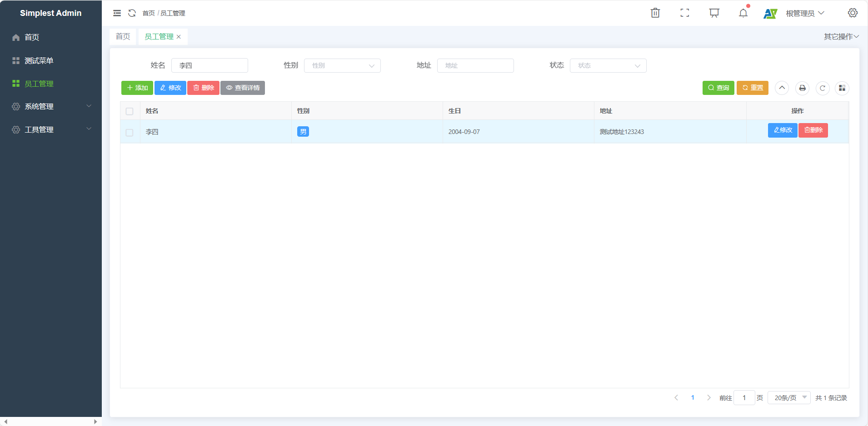
Task: Open the 状态 dropdown filter
Action: tap(608, 66)
